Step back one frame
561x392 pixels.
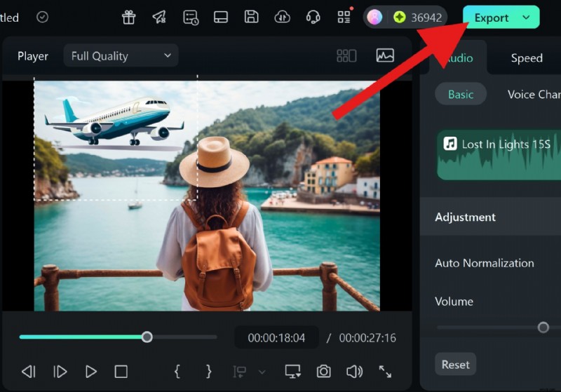pos(29,372)
